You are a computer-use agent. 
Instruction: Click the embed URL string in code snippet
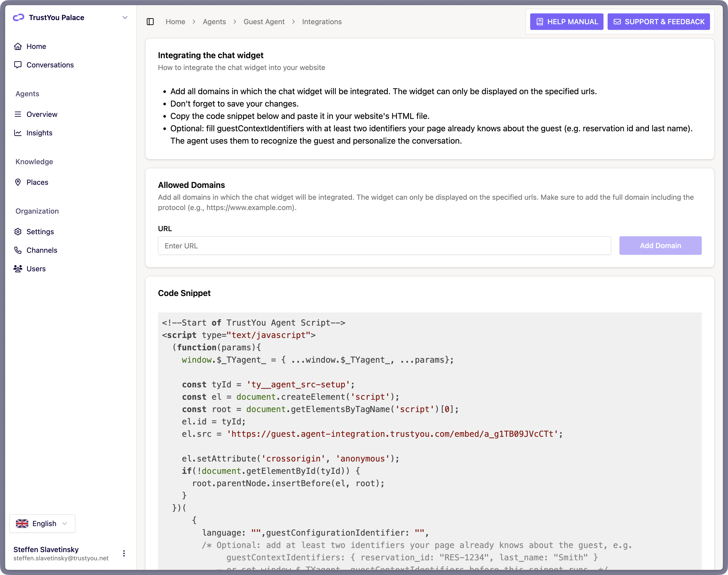[x=393, y=434]
